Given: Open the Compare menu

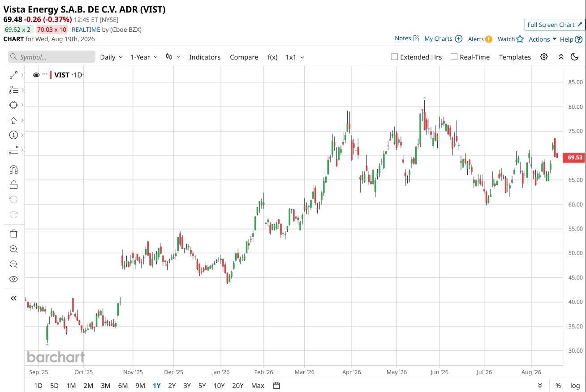Looking at the screenshot, I should [x=244, y=57].
